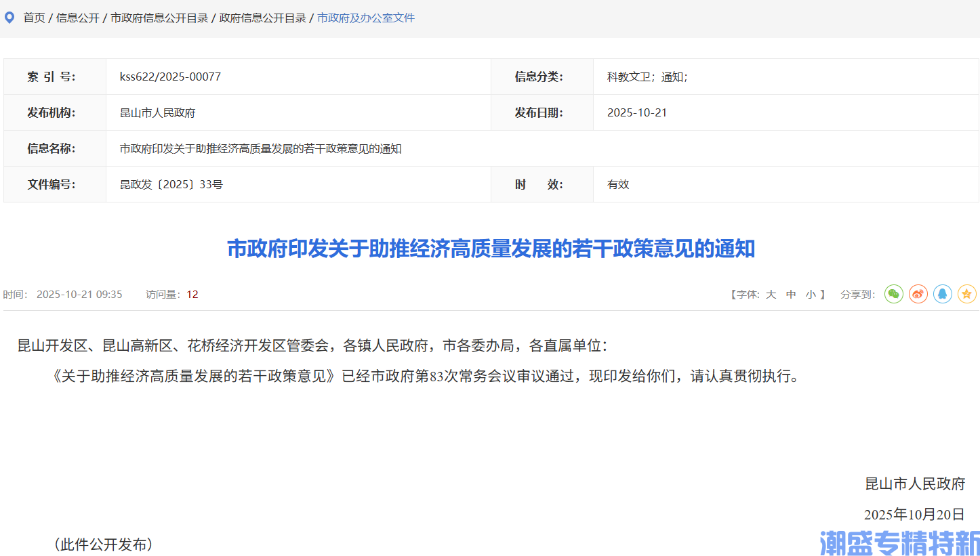The image size is (980, 556).
Task: Click the location pin icon in breadcrumb
Action: click(9, 17)
